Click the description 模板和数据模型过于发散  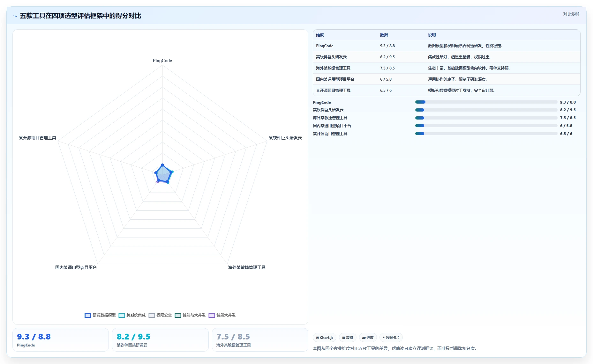(461, 91)
